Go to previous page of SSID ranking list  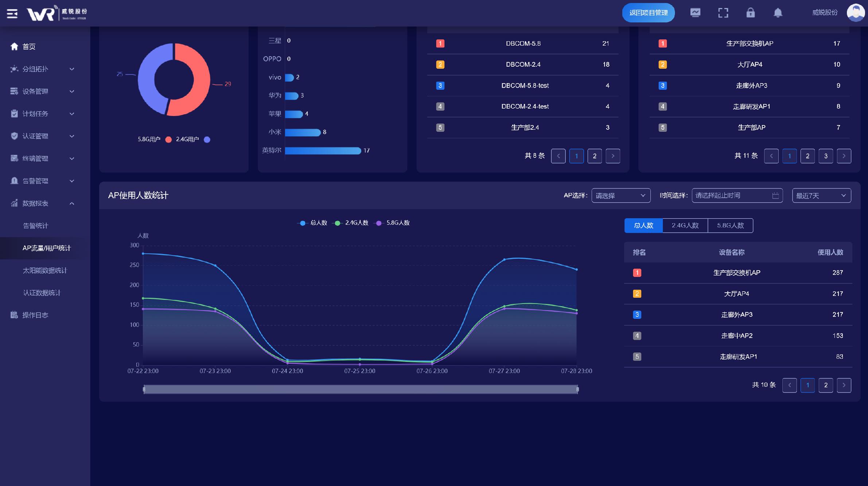tap(558, 156)
